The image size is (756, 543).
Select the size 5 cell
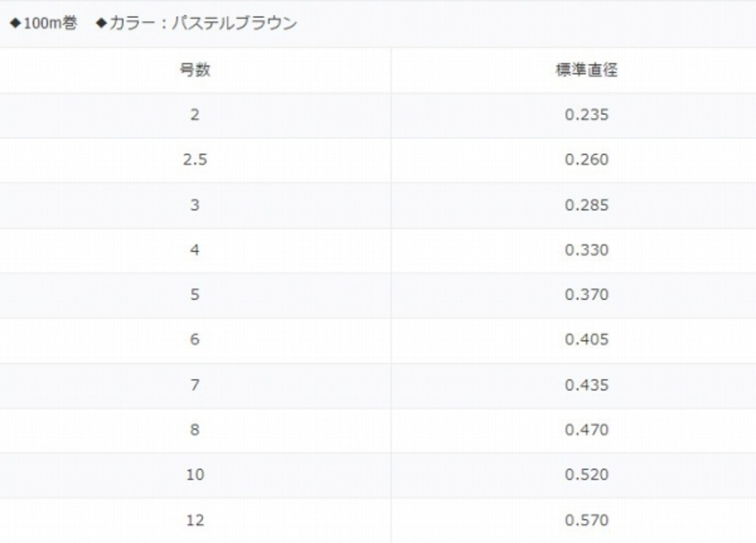coord(195,295)
